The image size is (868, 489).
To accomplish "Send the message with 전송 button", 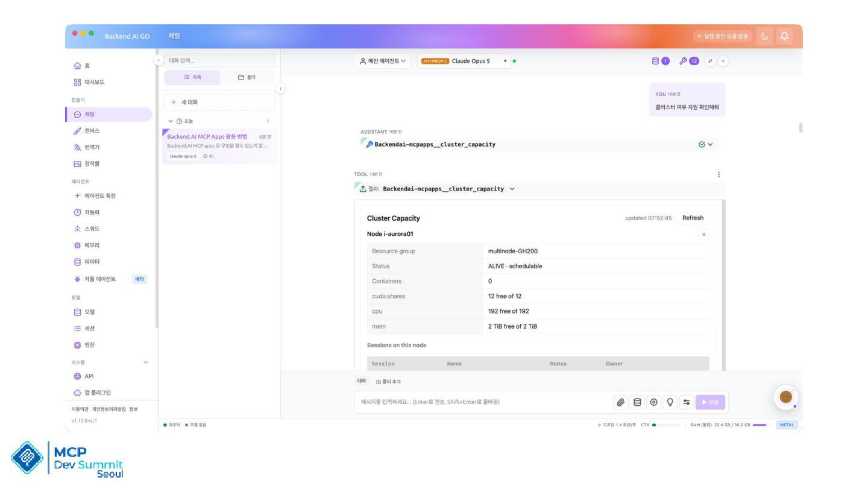I will coord(711,402).
